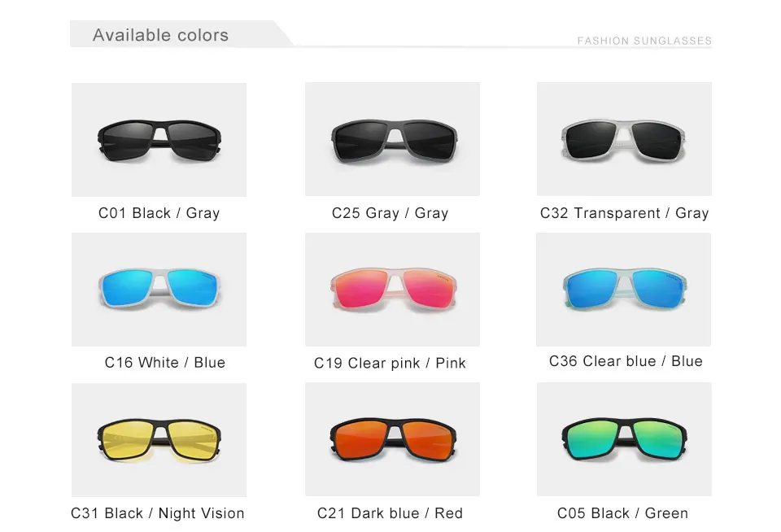Viewport: 781px width, 532px height.
Task: Click the 'C25 Gray / Gray' label
Action: click(x=390, y=213)
